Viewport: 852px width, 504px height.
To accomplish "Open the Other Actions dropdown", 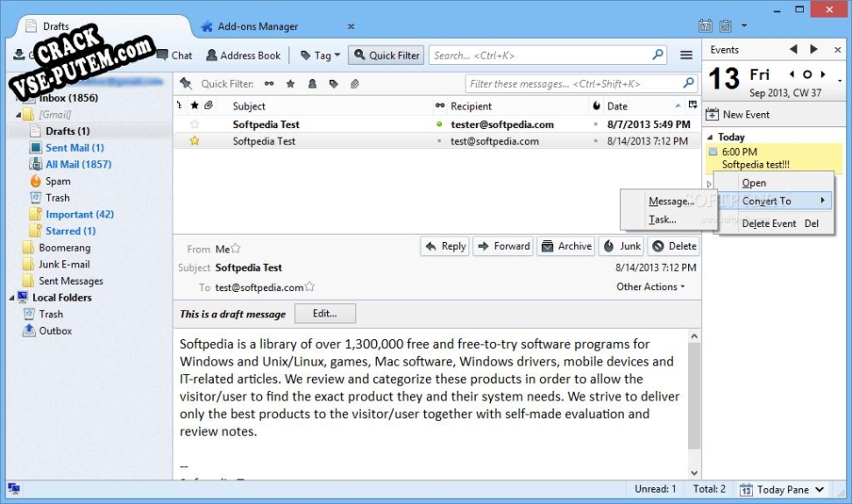I will point(650,287).
